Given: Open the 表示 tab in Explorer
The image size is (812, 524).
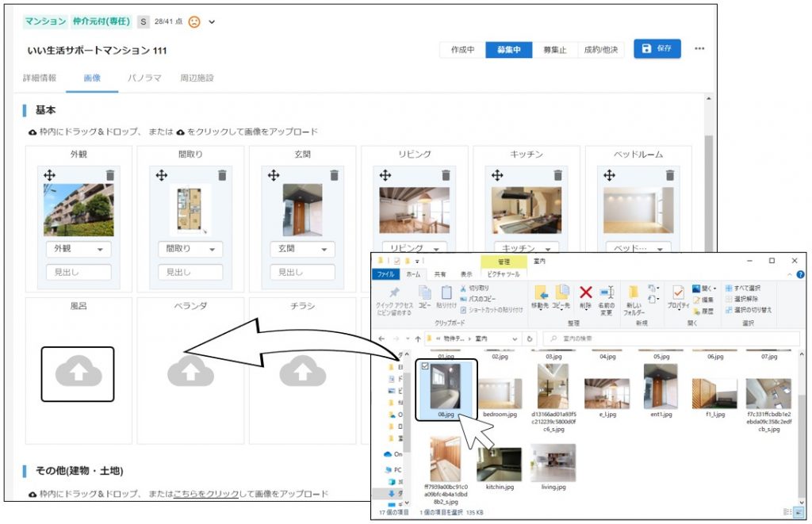Looking at the screenshot, I should [466, 274].
